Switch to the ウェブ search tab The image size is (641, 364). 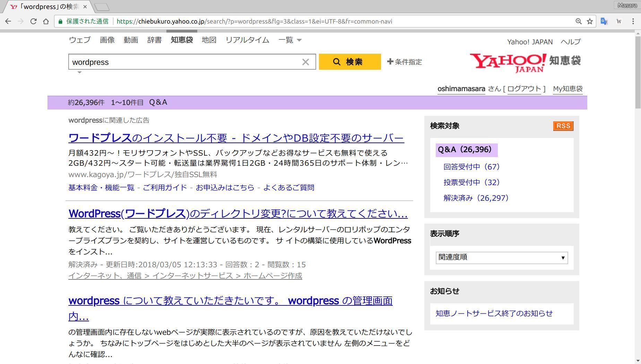coord(80,40)
